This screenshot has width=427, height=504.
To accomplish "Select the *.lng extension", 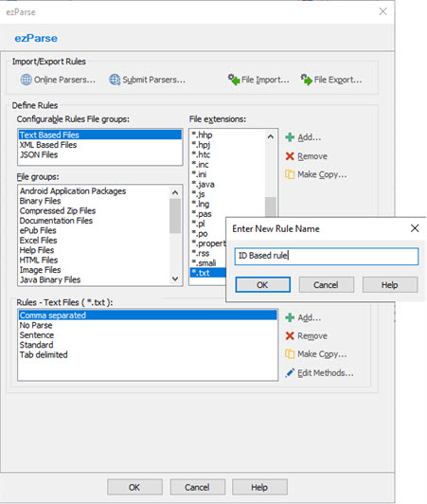I will (x=227, y=204).
